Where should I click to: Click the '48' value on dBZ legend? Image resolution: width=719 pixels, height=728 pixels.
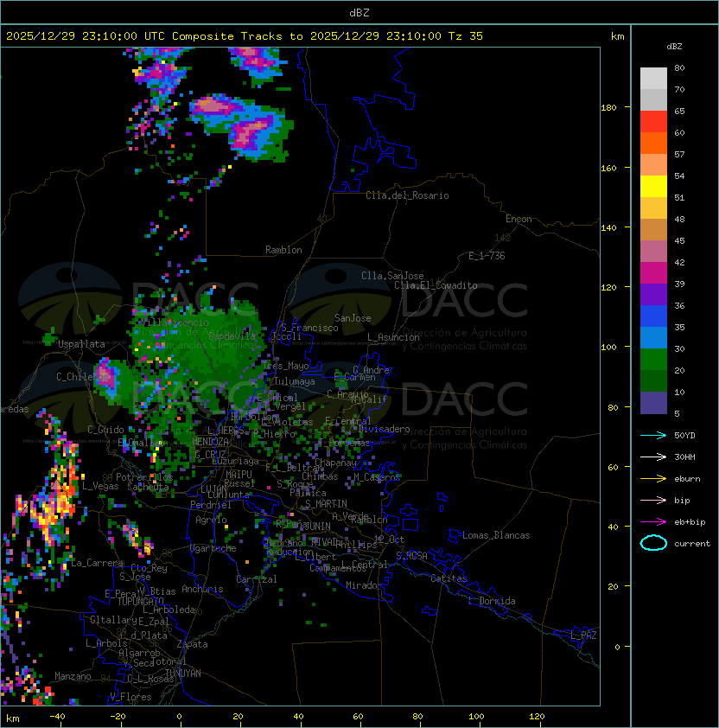coord(679,219)
